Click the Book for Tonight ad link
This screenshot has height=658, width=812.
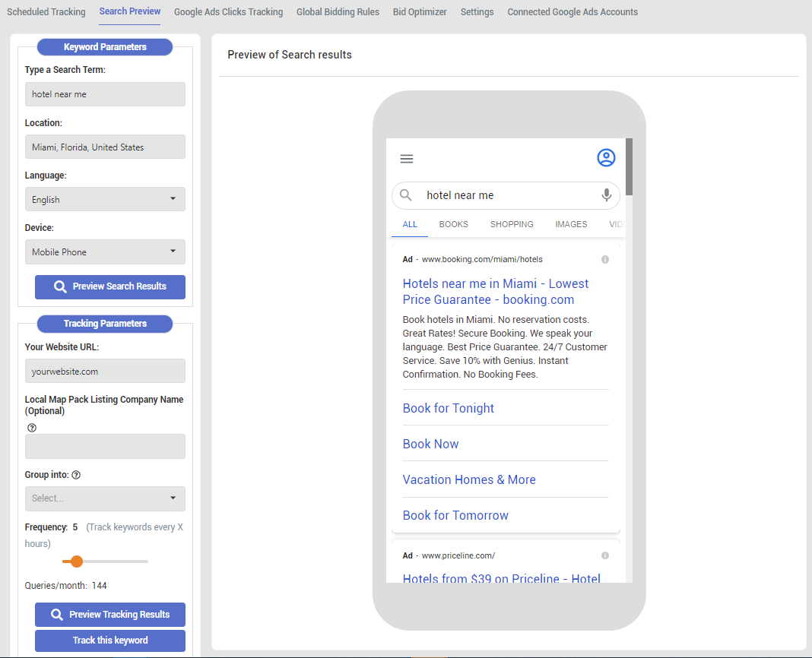tap(449, 408)
